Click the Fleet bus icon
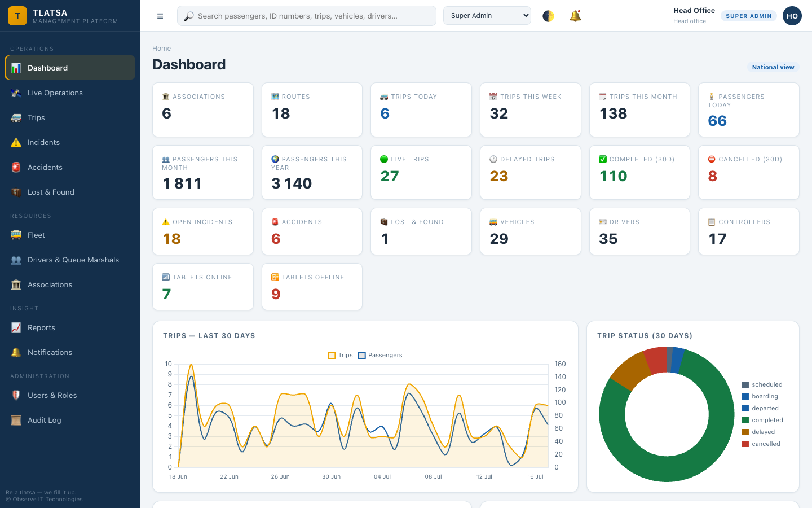The image size is (812, 508). [16, 235]
